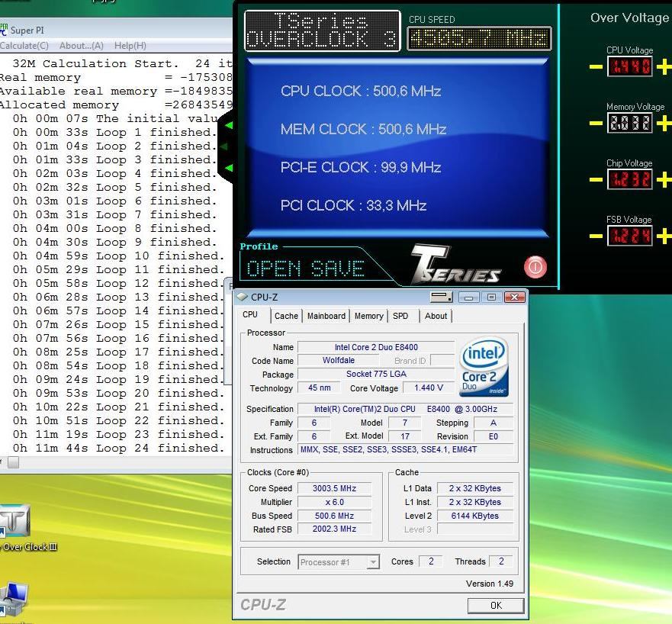Click PCI-E CLOCK : 99,9 MHz text
The width and height of the screenshot is (672, 624).
(361, 168)
